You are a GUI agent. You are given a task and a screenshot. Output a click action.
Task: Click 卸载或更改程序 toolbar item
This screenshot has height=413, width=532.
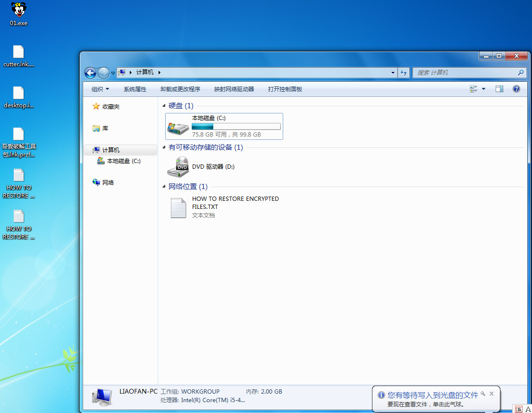click(180, 89)
